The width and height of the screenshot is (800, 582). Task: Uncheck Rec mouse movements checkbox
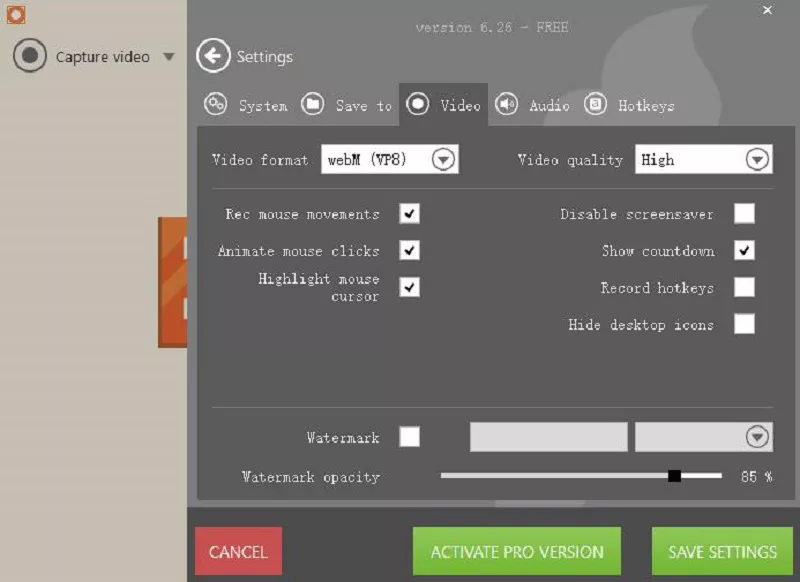point(409,214)
